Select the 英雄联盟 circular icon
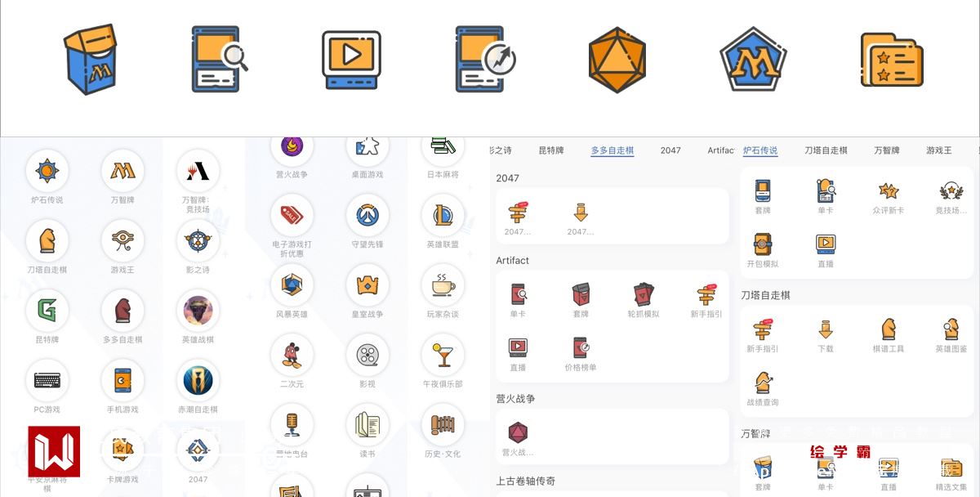Screen dimensions: 980x497 pos(443,216)
